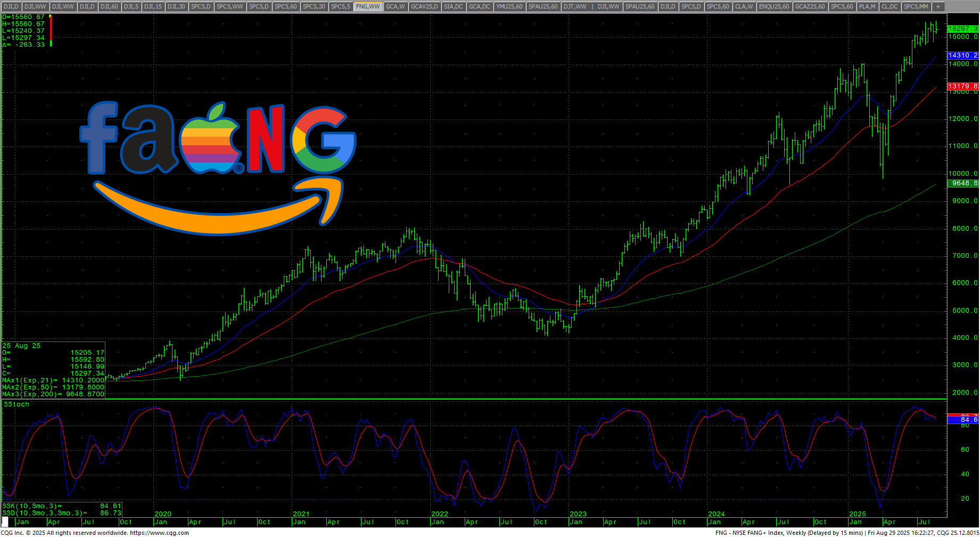The width and height of the screenshot is (980, 537).
Task: Select the active FNG,WW tab
Action: [368, 6]
